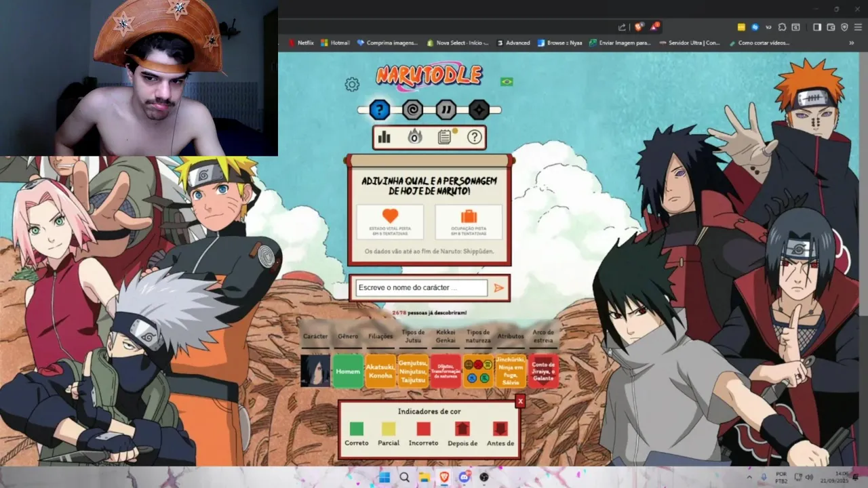Click the briefcase Ocupação hint card
868x488 pixels.
point(469,222)
